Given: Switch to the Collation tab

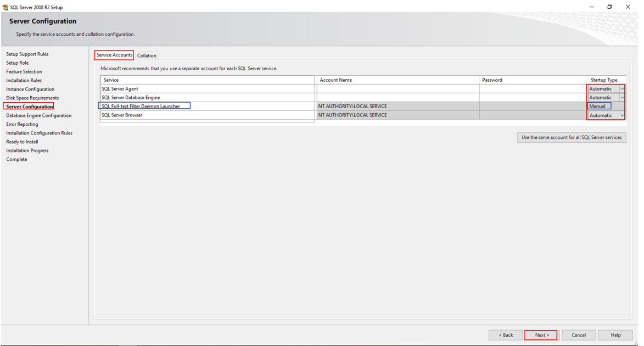Looking at the screenshot, I should click(147, 55).
